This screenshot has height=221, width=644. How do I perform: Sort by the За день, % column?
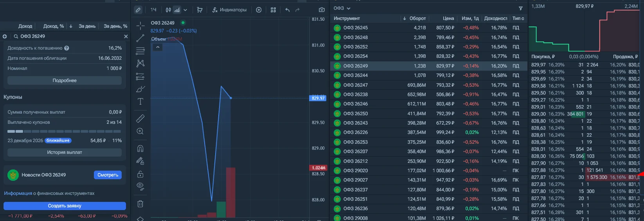click(x=115, y=26)
